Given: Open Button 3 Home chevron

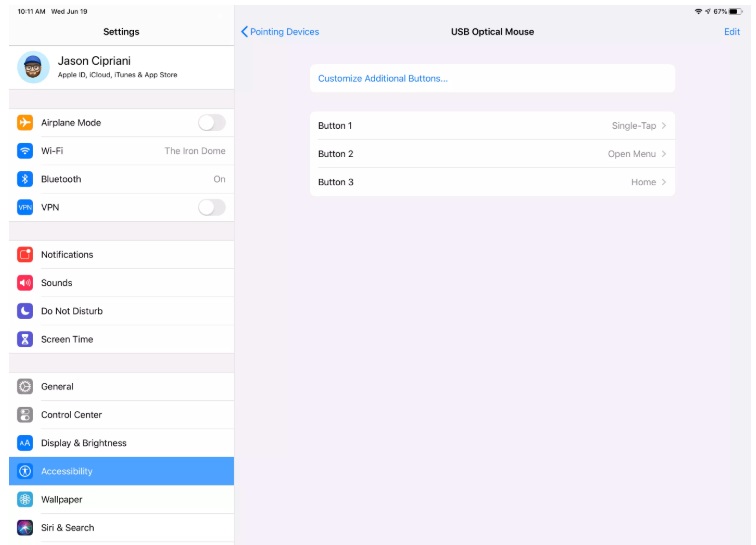Looking at the screenshot, I should point(664,182).
